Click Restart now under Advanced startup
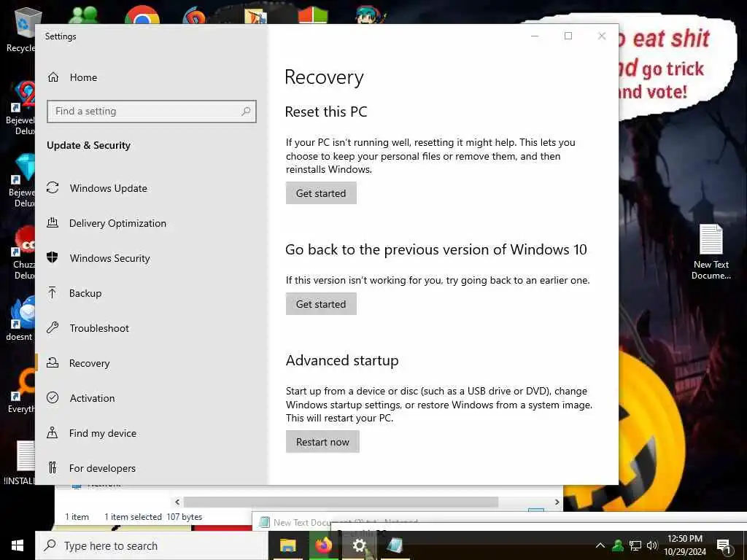The image size is (747, 560). coord(322,442)
